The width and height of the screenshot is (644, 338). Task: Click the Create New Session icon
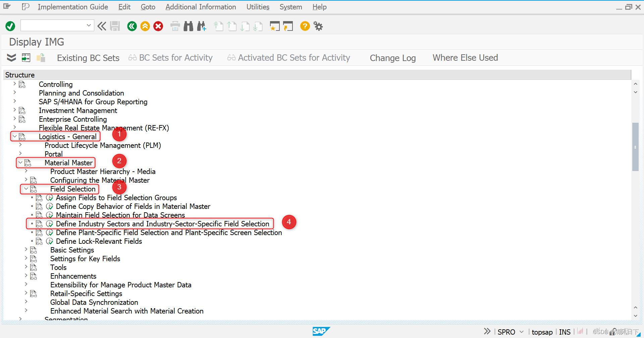point(275,26)
